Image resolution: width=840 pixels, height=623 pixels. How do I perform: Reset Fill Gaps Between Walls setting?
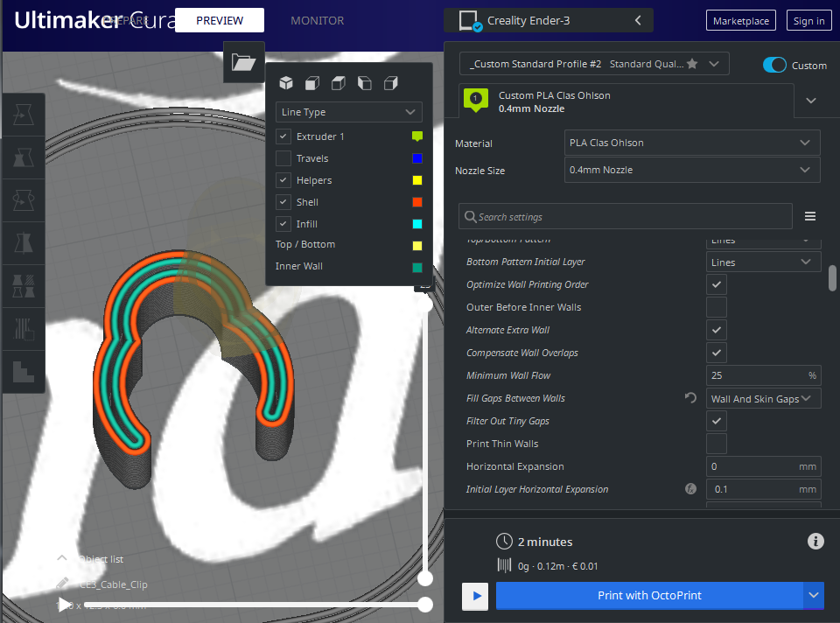(690, 397)
